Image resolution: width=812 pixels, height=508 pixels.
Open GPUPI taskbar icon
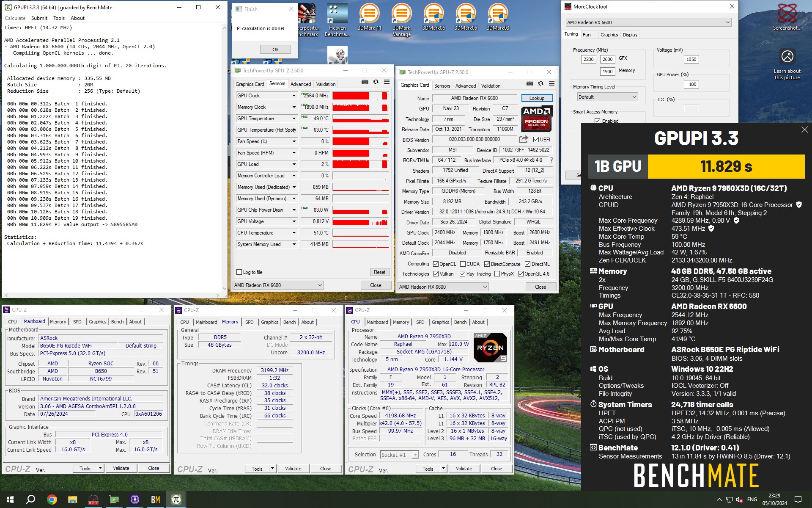(176, 500)
